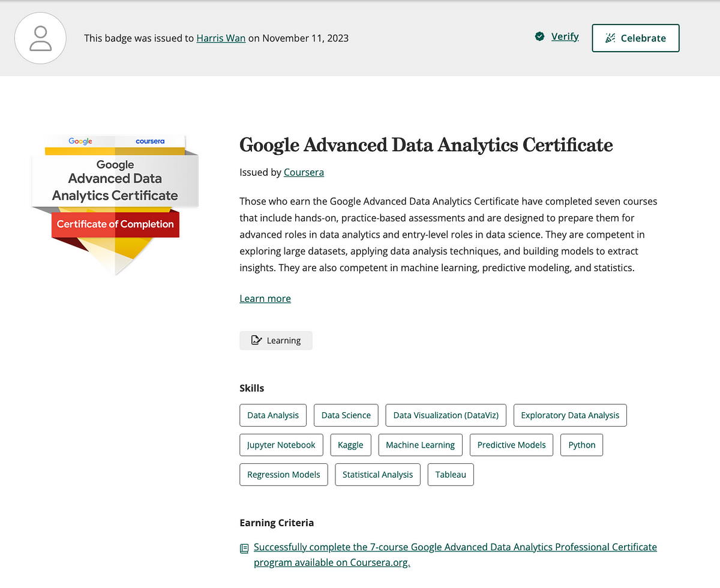
Task: Open the Coursera issuer link
Action: (x=304, y=172)
